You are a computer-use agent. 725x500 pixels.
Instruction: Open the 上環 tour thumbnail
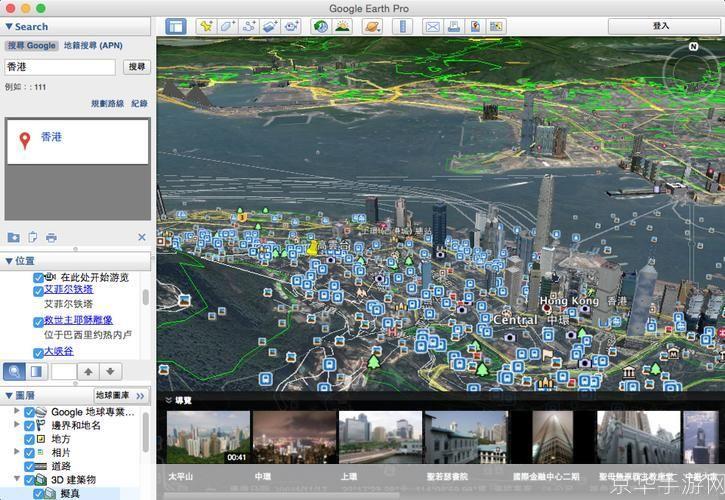[x=380, y=437]
